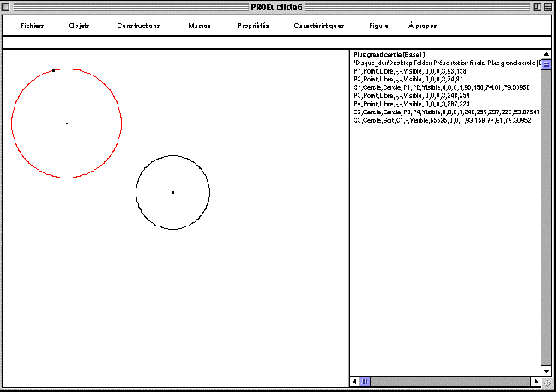Click the window resize grip corner

tap(547, 382)
